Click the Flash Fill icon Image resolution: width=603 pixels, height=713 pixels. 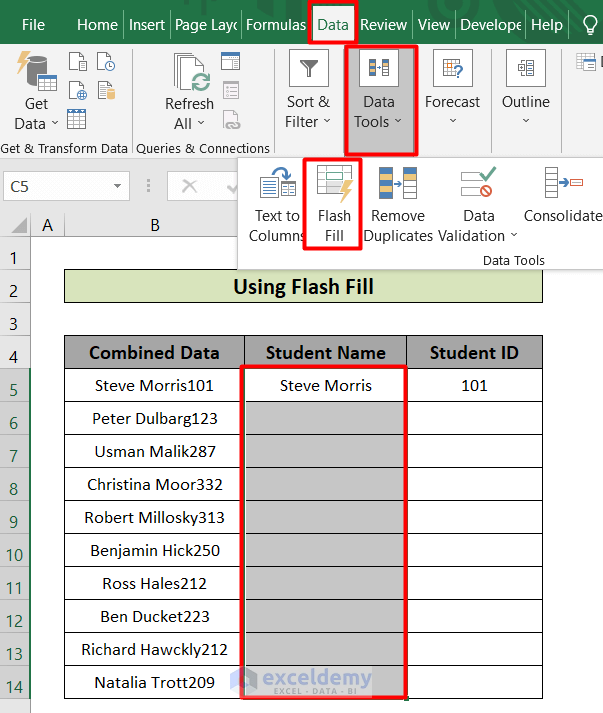click(334, 183)
